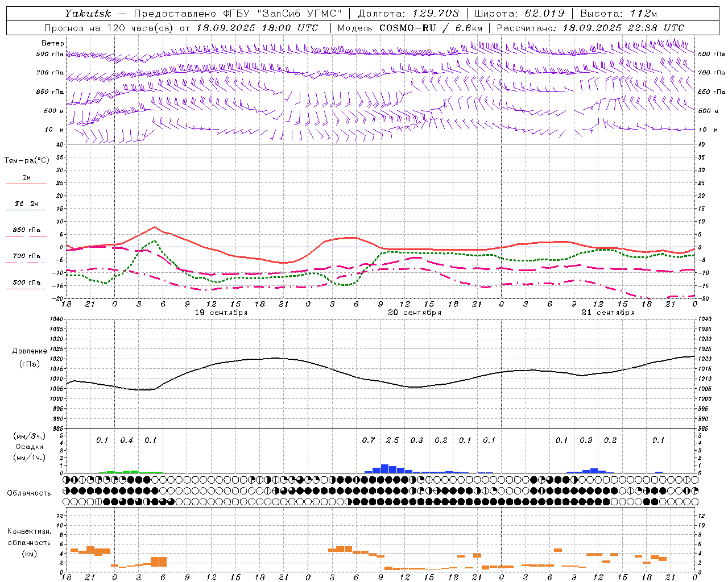Click the "700 гПа" entry in temperature legend
This screenshot has height=582, width=728.
[x=27, y=256]
